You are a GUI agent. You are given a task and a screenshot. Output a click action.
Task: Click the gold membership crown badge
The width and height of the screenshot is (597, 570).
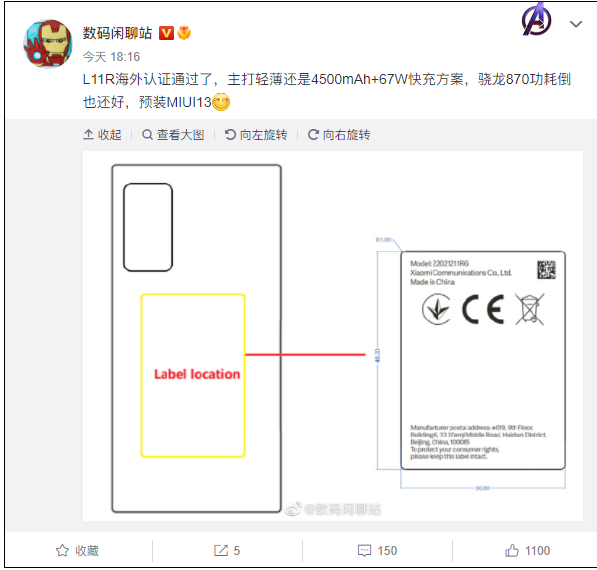tap(184, 33)
